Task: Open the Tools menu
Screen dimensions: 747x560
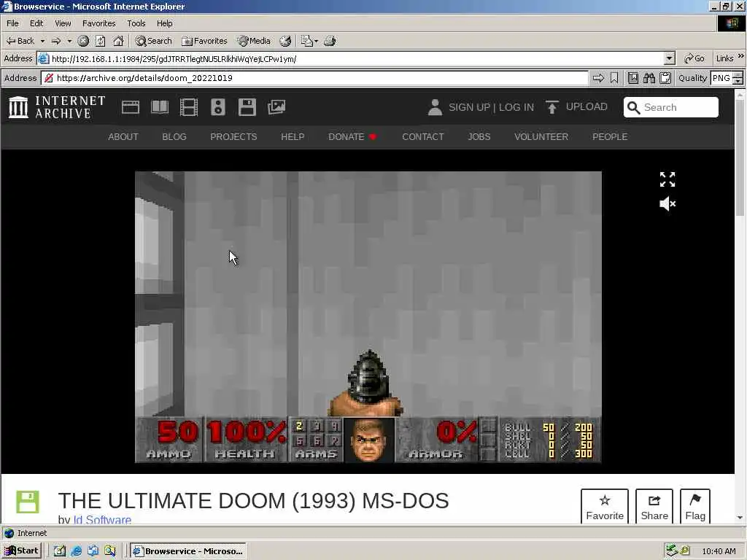Action: (x=136, y=23)
